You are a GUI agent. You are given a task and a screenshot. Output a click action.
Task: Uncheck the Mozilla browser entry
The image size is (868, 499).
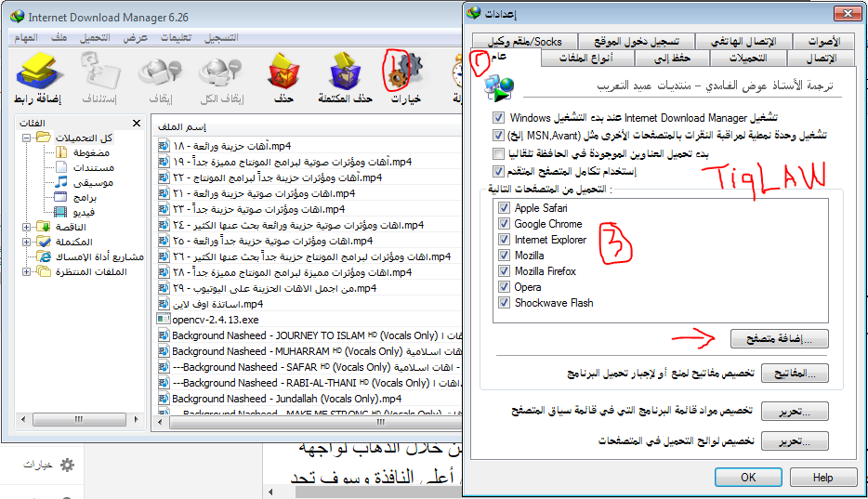pyautogui.click(x=504, y=255)
